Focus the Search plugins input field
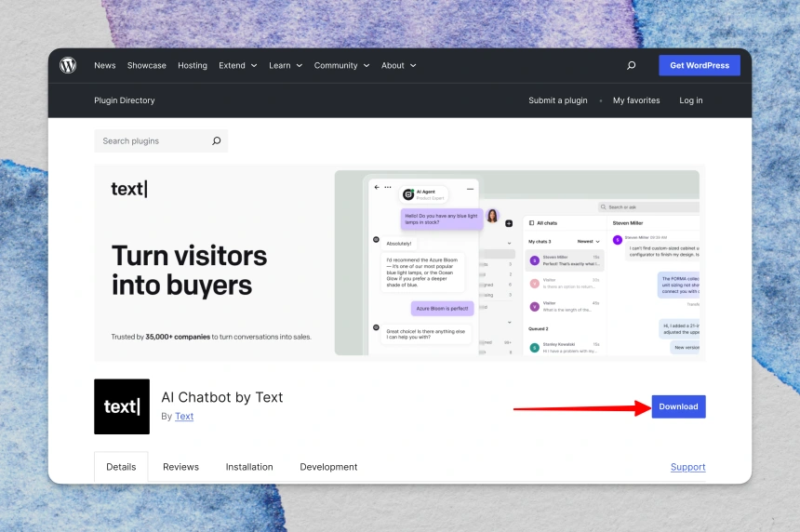800x532 pixels. pos(161,140)
